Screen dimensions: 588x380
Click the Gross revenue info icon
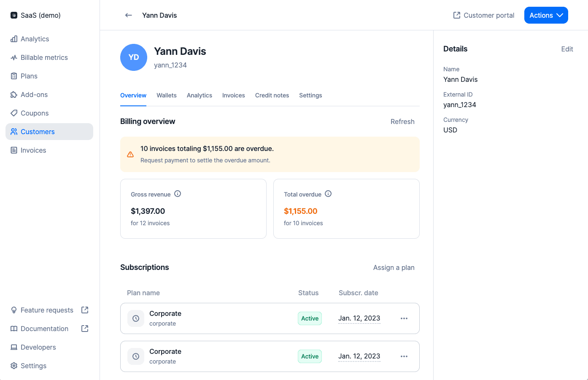(178, 194)
